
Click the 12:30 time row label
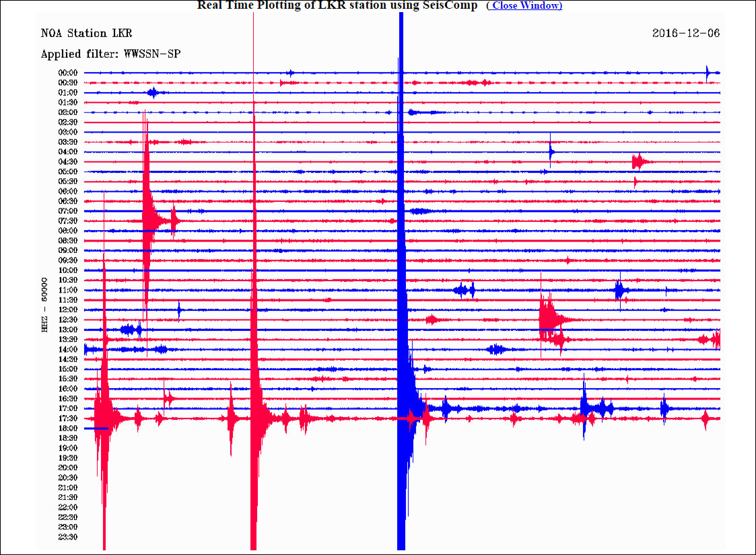(x=68, y=320)
